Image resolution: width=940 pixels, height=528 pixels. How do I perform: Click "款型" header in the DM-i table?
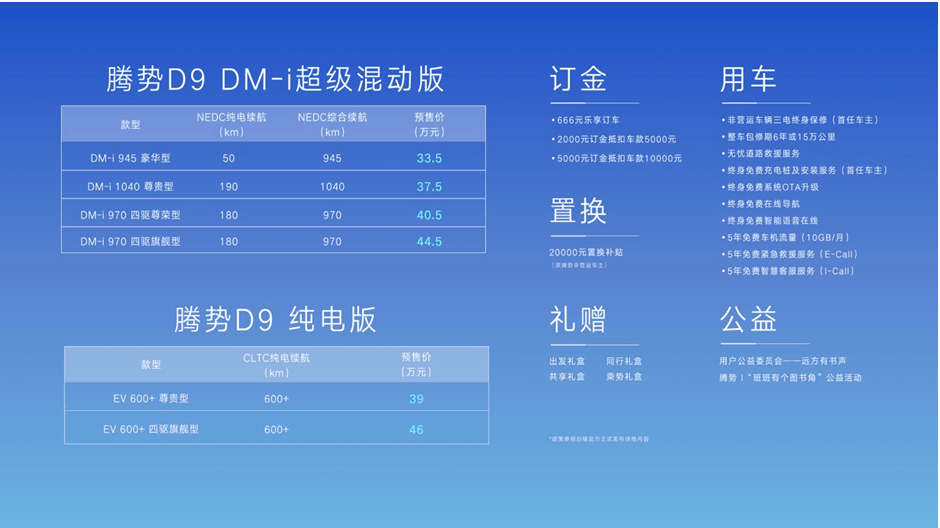tap(130, 125)
